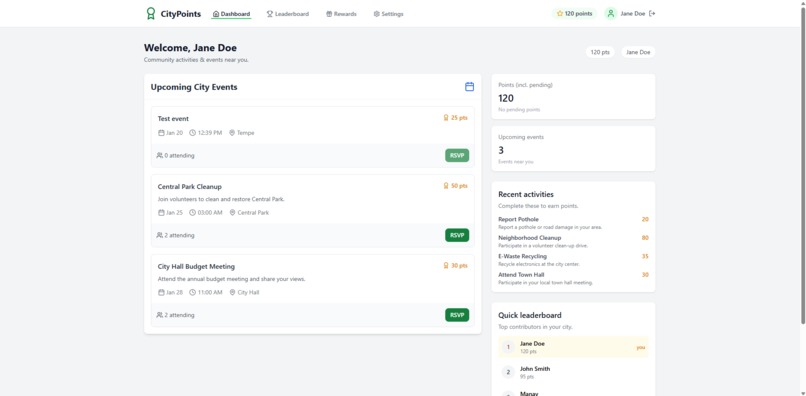Open the calendar icon in Upcoming City Events
Viewport: 806px width, 396px height.
(469, 87)
